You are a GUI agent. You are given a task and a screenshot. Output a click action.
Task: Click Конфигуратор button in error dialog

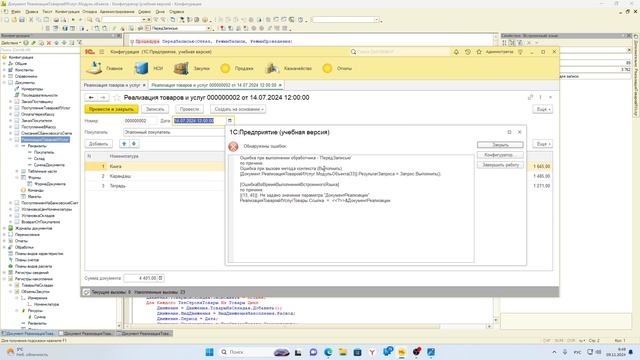point(500,155)
